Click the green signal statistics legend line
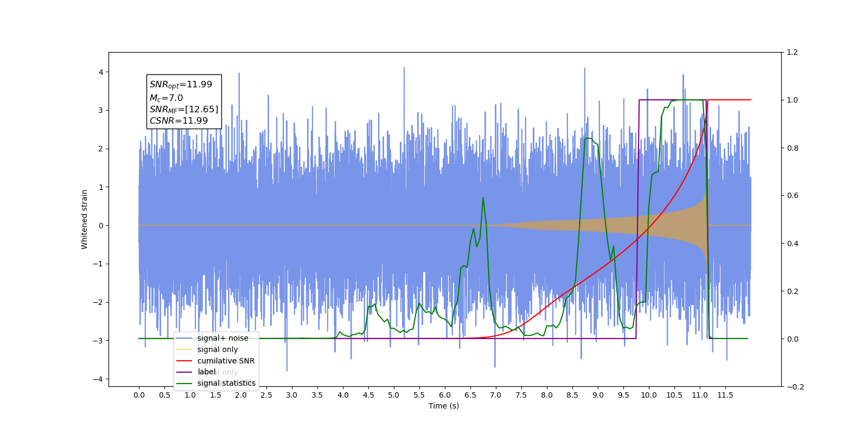The image size is (868, 434). tap(184, 383)
